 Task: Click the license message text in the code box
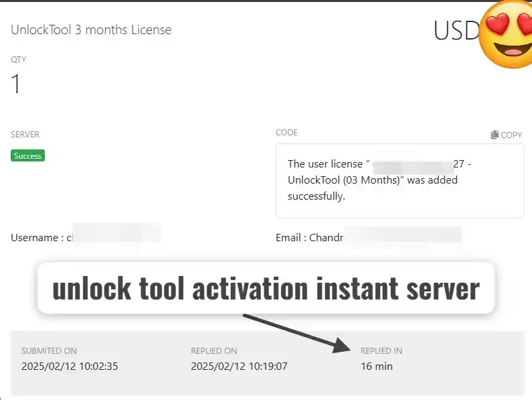(379, 180)
